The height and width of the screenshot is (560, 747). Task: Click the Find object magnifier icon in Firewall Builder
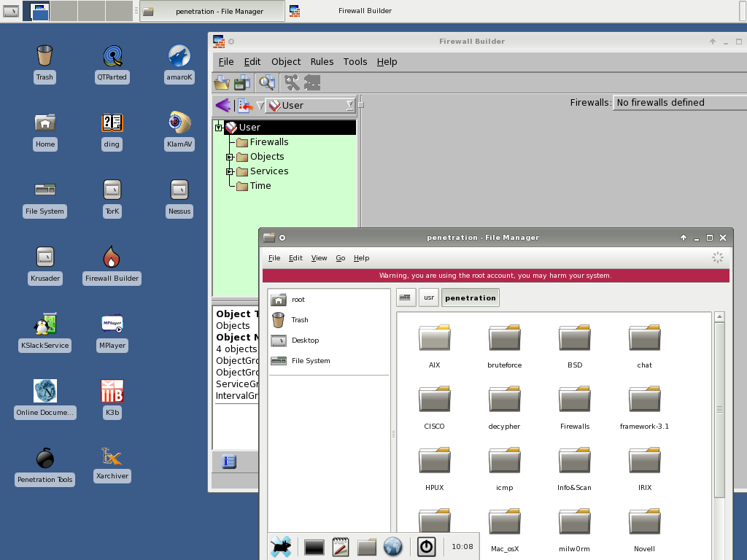(267, 83)
